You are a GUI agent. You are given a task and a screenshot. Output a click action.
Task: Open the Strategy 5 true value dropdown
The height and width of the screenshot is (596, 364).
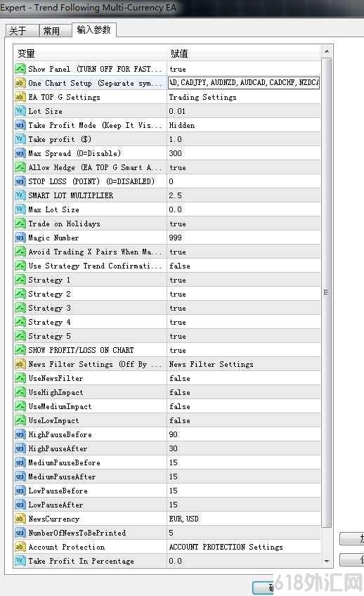pos(244,336)
